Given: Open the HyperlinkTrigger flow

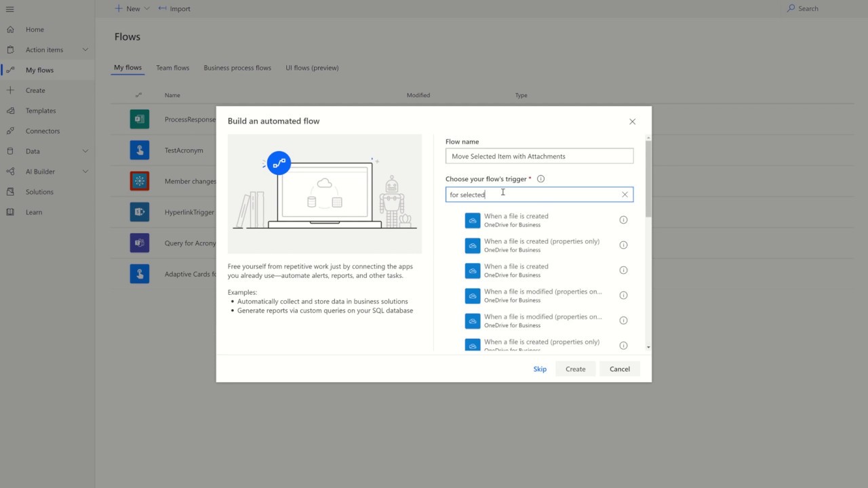Looking at the screenshot, I should [189, 212].
